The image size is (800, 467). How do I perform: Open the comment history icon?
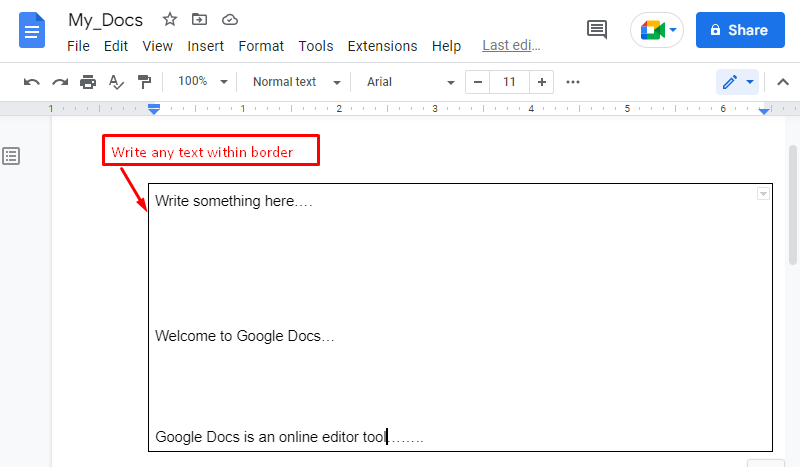[x=596, y=30]
